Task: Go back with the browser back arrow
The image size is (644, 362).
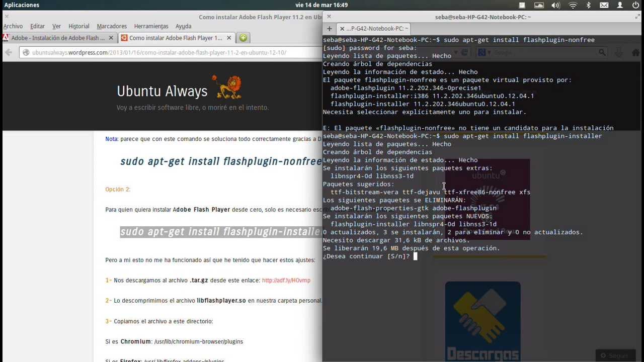Action: (9, 52)
